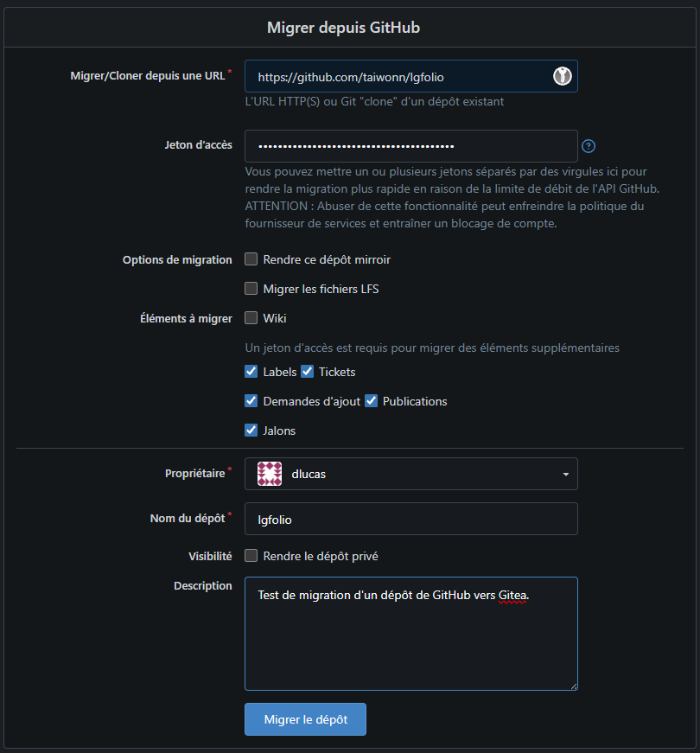Toggle the Wiki checkbox
The height and width of the screenshot is (753, 700).
coord(251,318)
